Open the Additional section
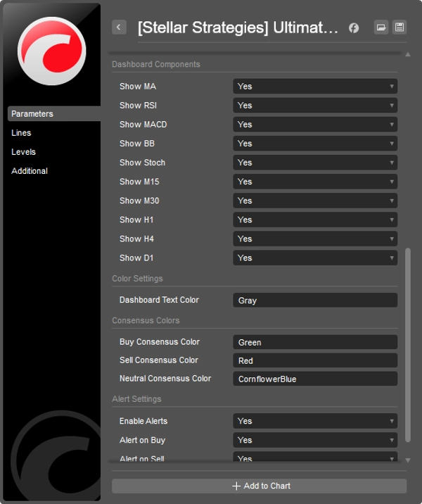Viewport: 422px width, 504px height. (30, 171)
